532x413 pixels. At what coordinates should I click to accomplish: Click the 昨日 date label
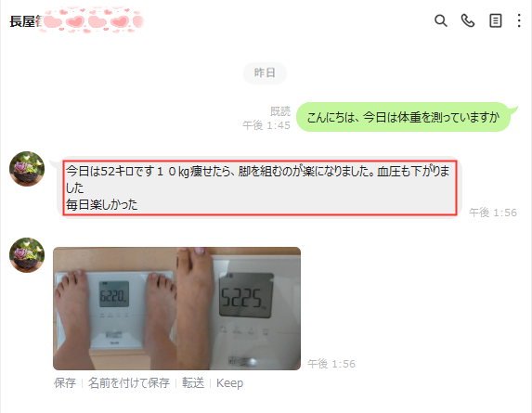(265, 73)
